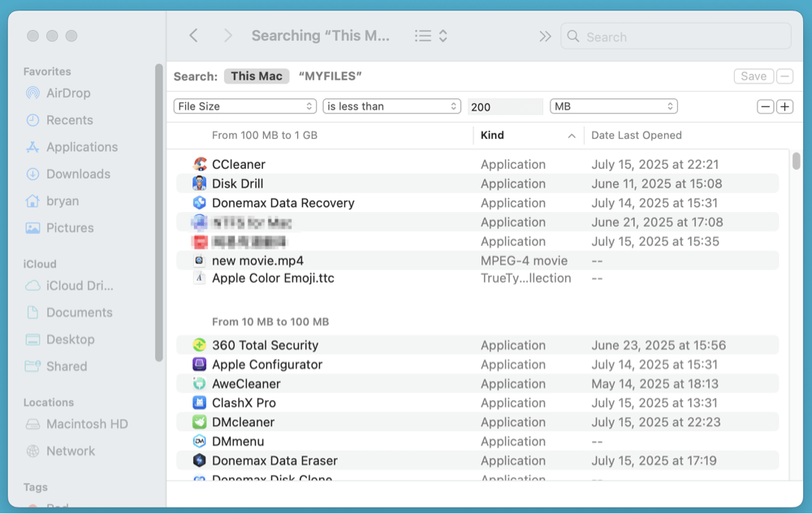Add another filter with the plus button

click(784, 106)
